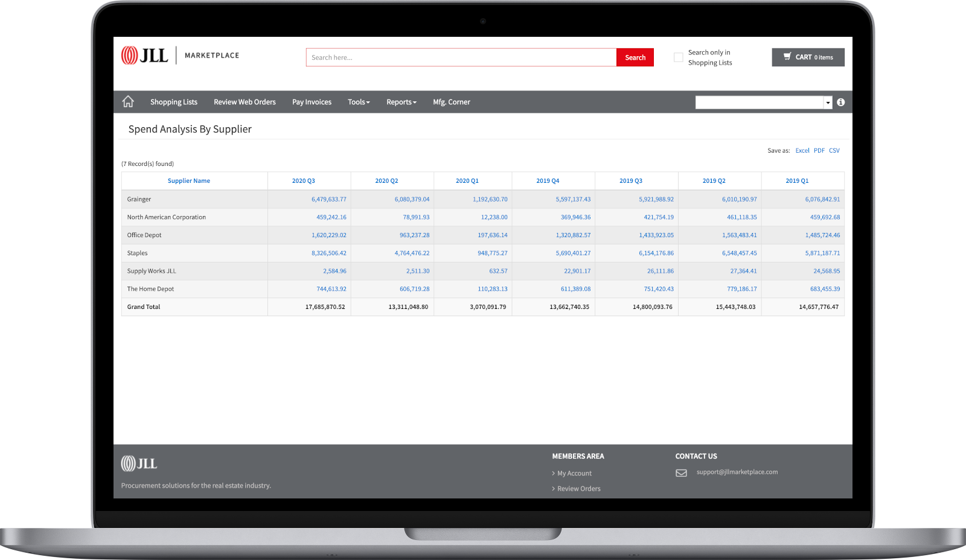Open North American Corporation value 459,242.16
The width and height of the screenshot is (966, 560).
coord(331,217)
